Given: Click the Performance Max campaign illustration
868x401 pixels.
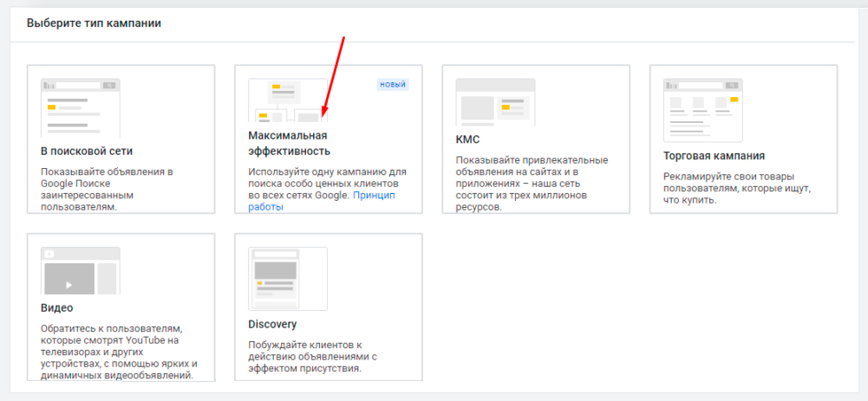Looking at the screenshot, I should (x=288, y=100).
